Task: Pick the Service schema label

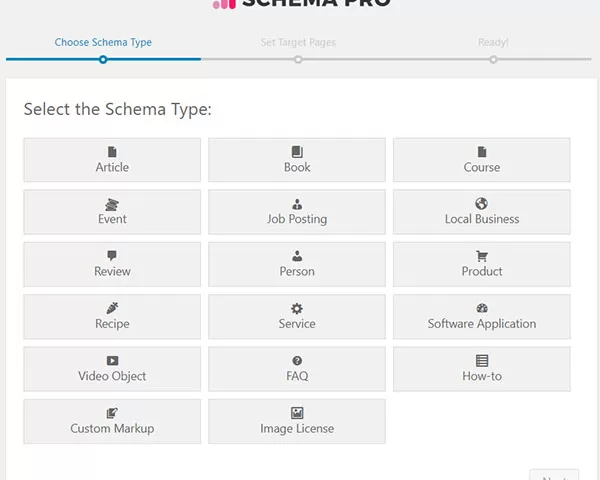Action: click(297, 324)
